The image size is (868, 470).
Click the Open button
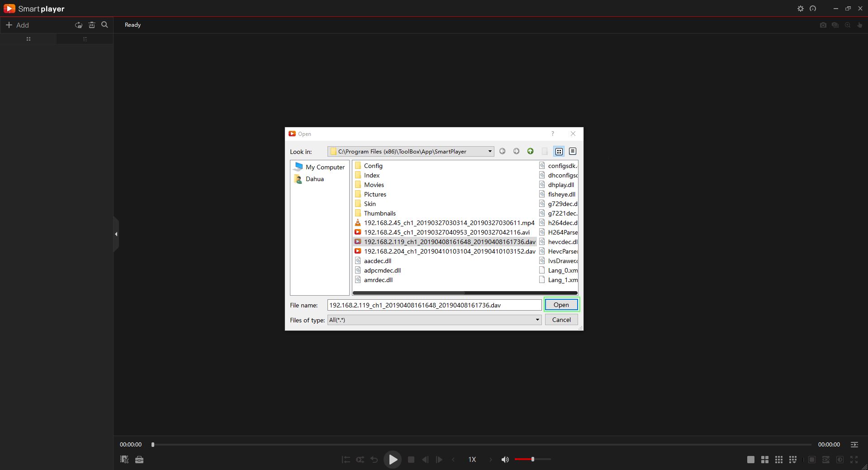pyautogui.click(x=561, y=305)
